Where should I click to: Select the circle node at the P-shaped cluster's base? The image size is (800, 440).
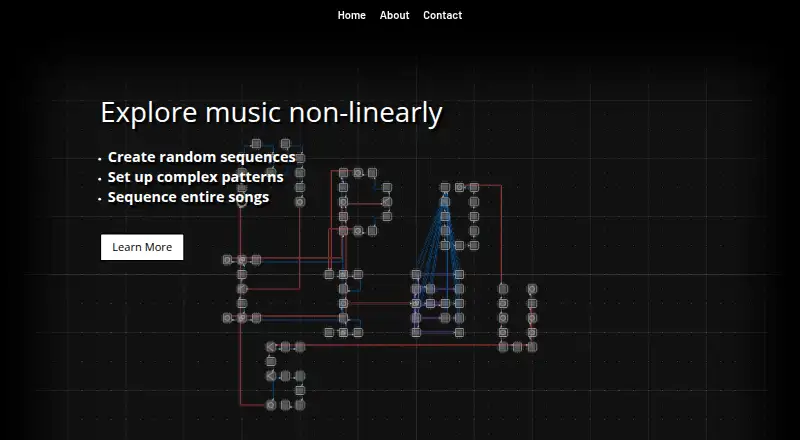[x=358, y=231]
